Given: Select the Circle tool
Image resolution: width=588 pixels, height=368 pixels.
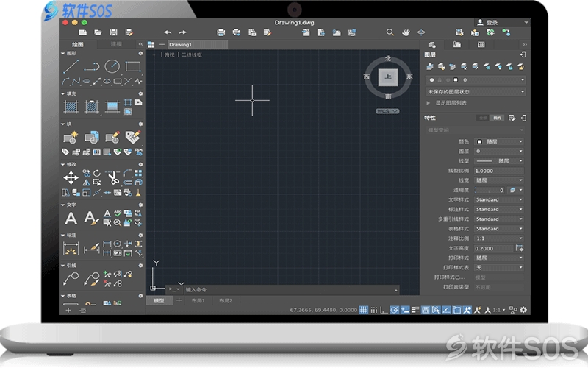Looking at the screenshot, I should (112, 66).
